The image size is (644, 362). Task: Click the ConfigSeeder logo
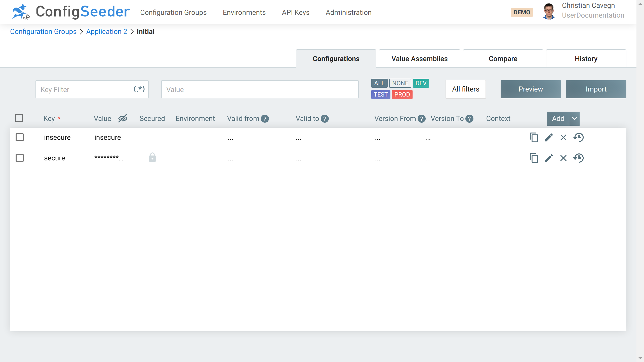point(71,12)
